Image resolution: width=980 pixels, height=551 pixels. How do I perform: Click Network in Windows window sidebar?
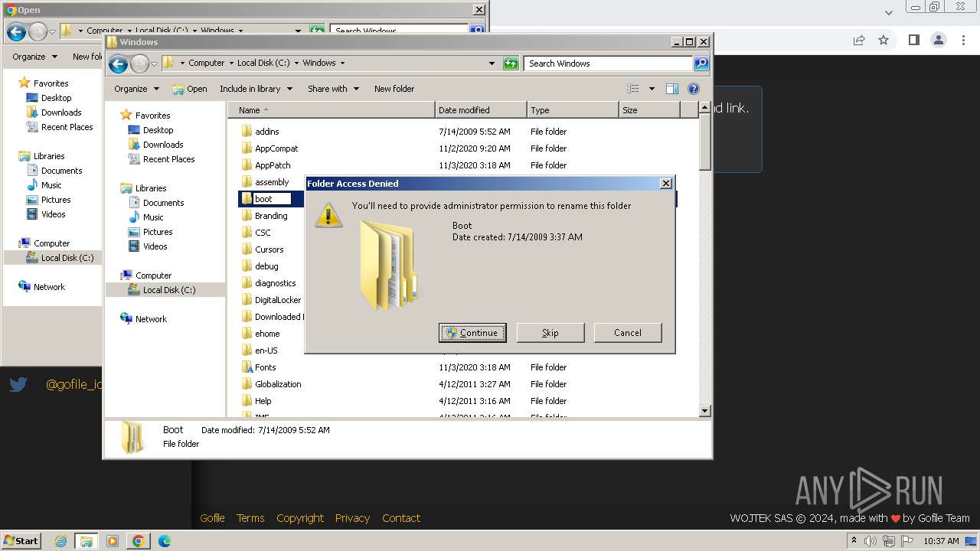(x=151, y=319)
